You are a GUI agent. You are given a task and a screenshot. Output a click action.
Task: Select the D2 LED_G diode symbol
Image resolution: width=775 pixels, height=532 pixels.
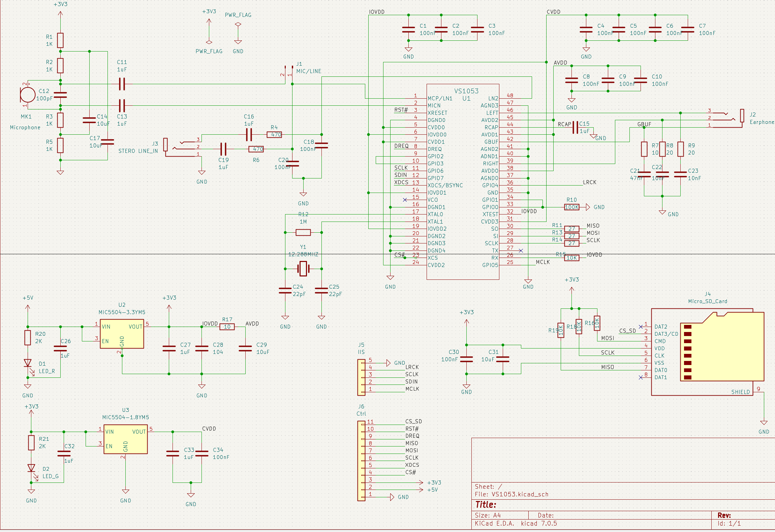tap(32, 469)
